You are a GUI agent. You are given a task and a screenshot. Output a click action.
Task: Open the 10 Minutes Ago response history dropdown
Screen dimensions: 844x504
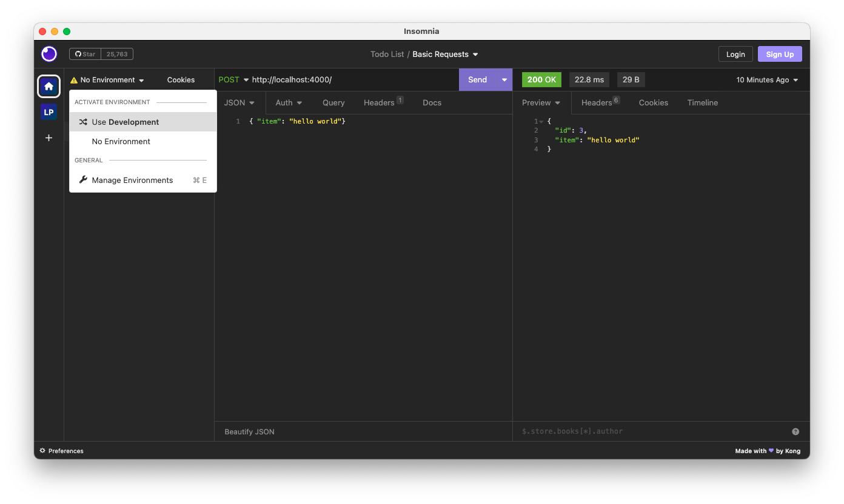pyautogui.click(x=766, y=79)
